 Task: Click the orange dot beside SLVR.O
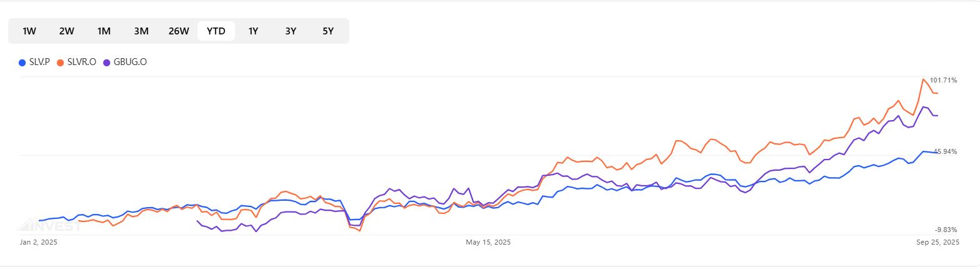[x=60, y=63]
